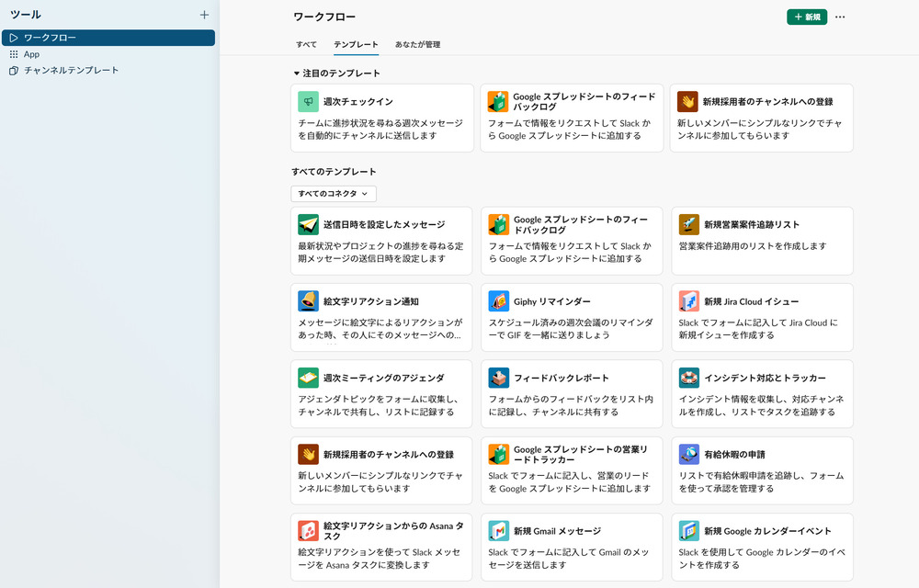Click the Google カレンダー icon on its template card
Viewport: 919px width, 588px height.
pyautogui.click(x=687, y=531)
